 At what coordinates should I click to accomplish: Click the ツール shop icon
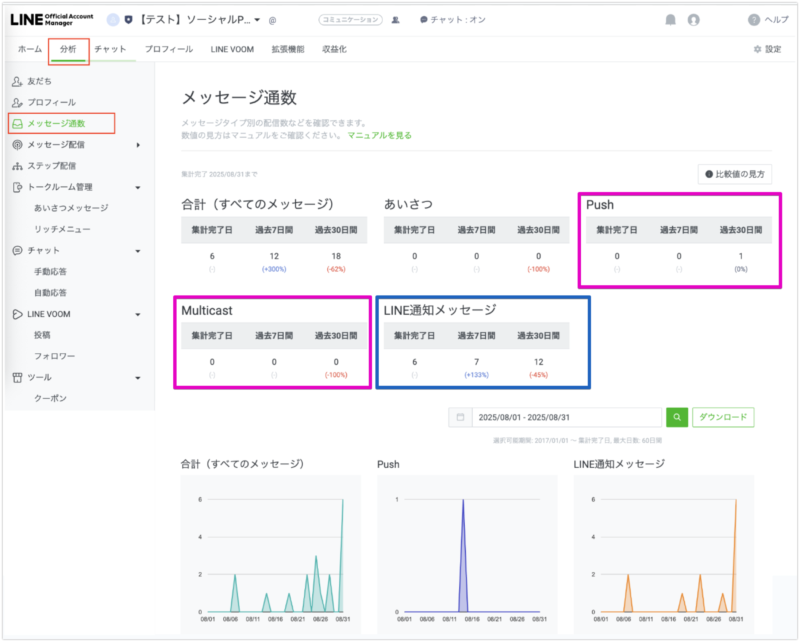tap(17, 377)
